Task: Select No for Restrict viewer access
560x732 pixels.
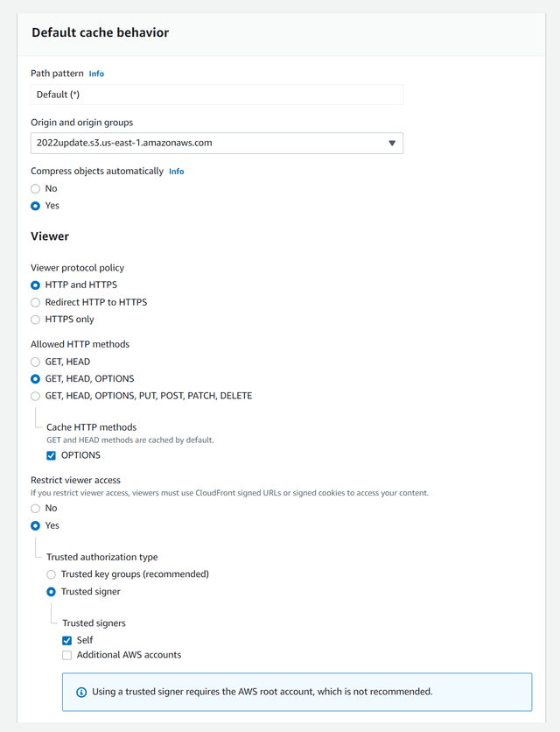Action: pyautogui.click(x=36, y=509)
